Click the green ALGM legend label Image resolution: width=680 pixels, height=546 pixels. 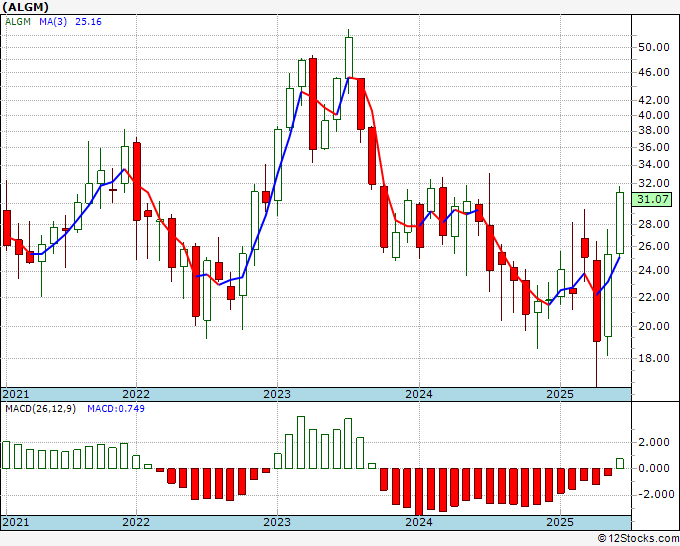18,22
